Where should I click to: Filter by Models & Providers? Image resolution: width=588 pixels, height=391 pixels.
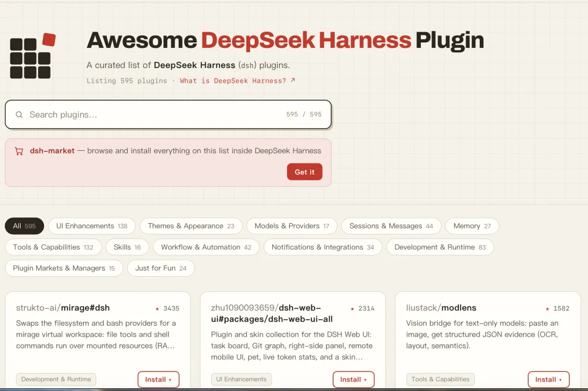click(292, 226)
